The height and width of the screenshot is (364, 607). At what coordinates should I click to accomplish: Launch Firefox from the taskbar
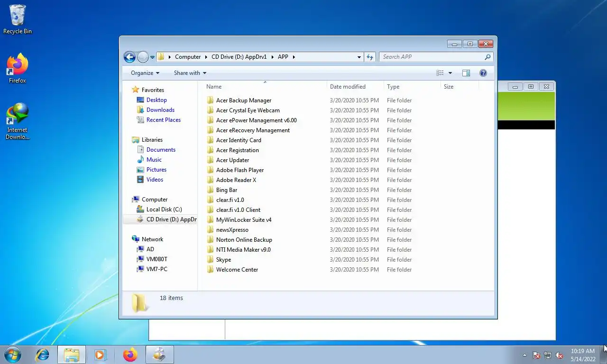click(130, 355)
